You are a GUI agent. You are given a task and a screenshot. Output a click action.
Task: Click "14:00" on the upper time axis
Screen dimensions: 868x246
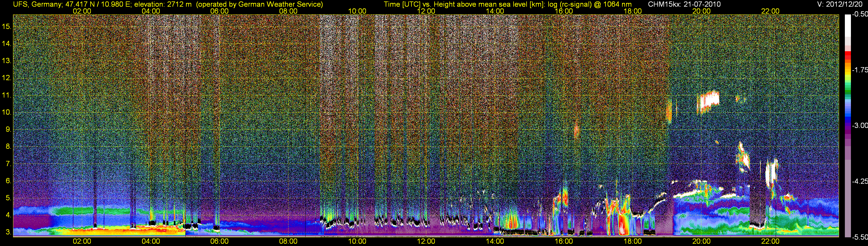(x=495, y=11)
